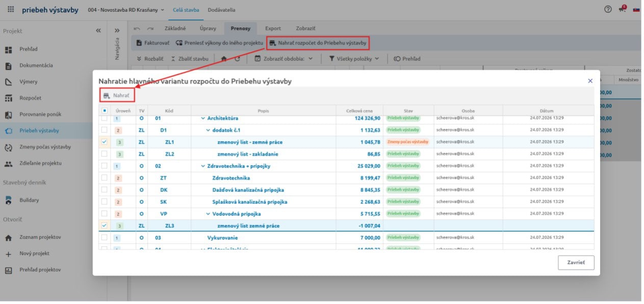Open Porovnanie ponúk in the sidebar

coord(41,114)
